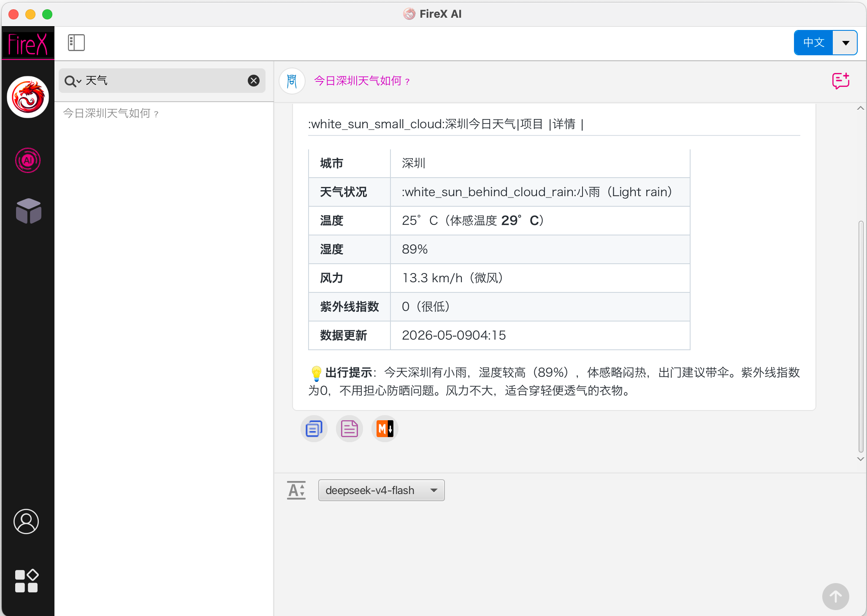
Task: Click the font size adjust icon
Action: point(296,490)
